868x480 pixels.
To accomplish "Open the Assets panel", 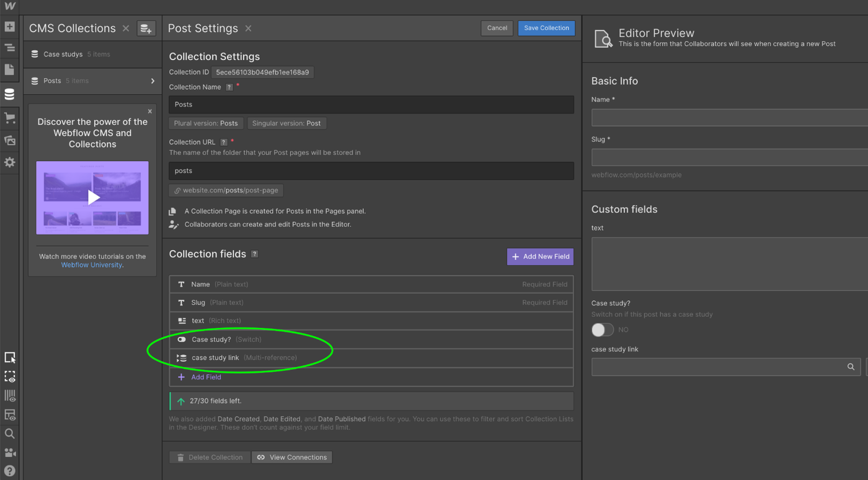I will pos(9,140).
